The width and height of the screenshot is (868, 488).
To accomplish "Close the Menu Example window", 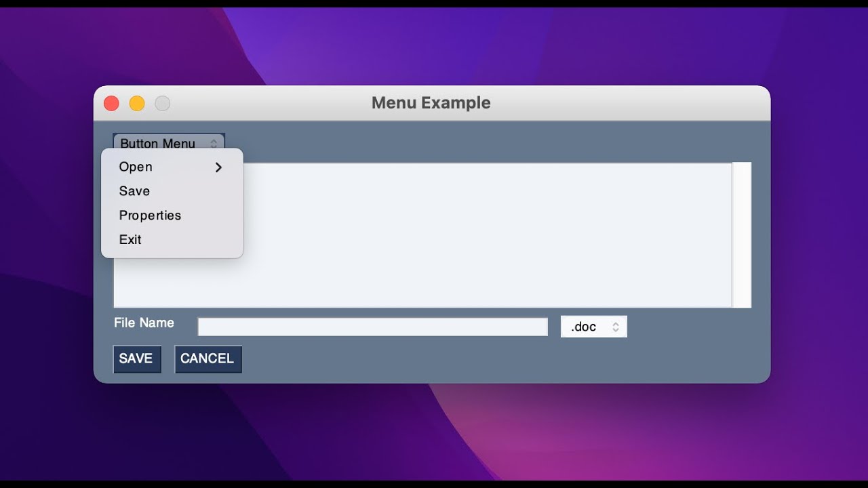I will pyautogui.click(x=111, y=103).
